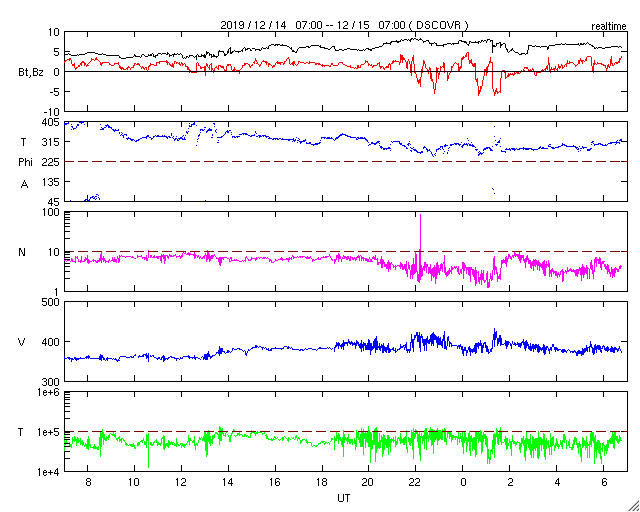Click the '14' hour label on x-axis
Image resolution: width=640 pixels, height=512 pixels.
click(228, 482)
